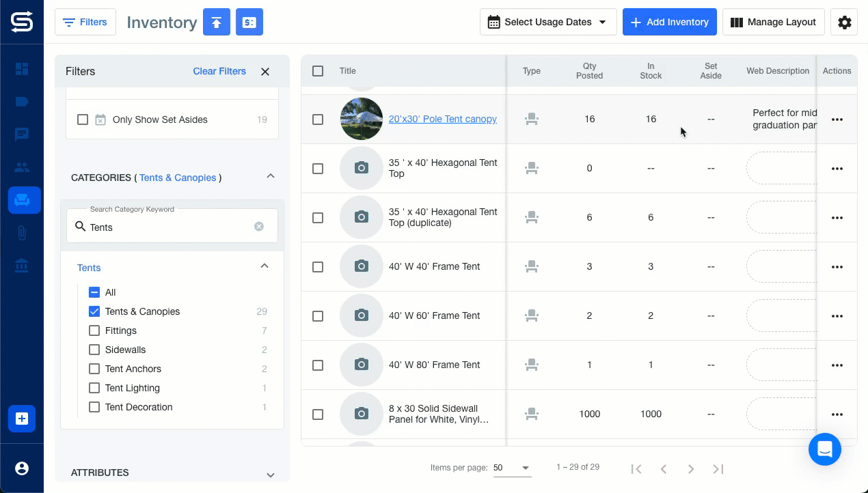
Task: Sort by the In Stock column header
Action: click(651, 71)
